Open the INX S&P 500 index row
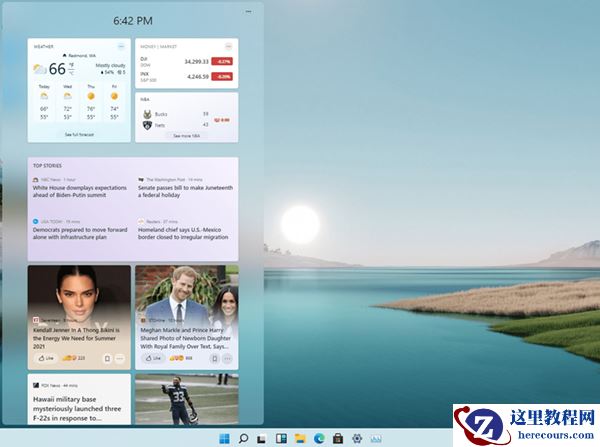The image size is (600, 447). (186, 77)
